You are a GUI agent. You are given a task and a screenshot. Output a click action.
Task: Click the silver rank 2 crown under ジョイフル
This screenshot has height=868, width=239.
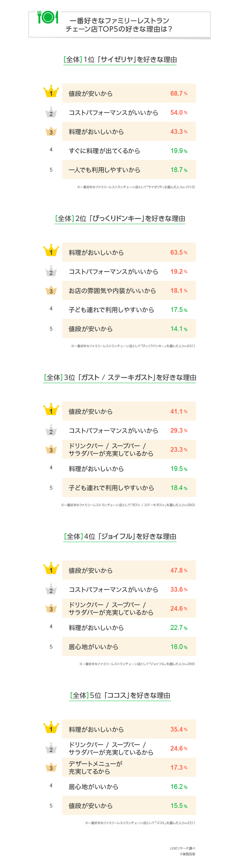coord(51,589)
